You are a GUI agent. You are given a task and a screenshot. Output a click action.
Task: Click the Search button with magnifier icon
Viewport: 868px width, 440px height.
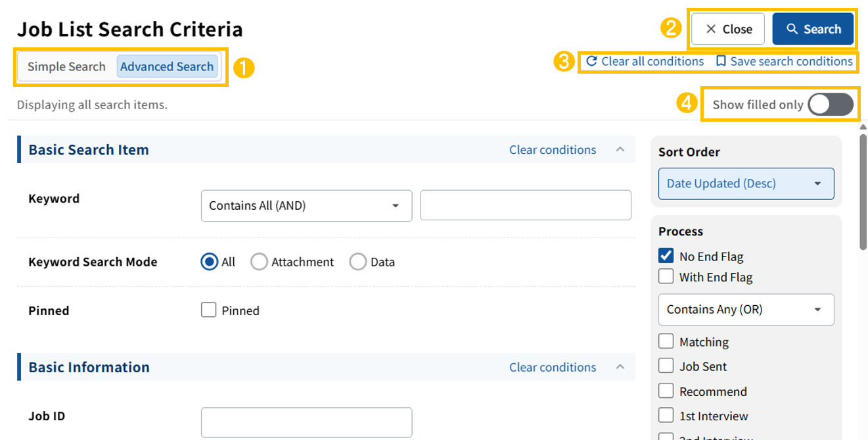(813, 30)
